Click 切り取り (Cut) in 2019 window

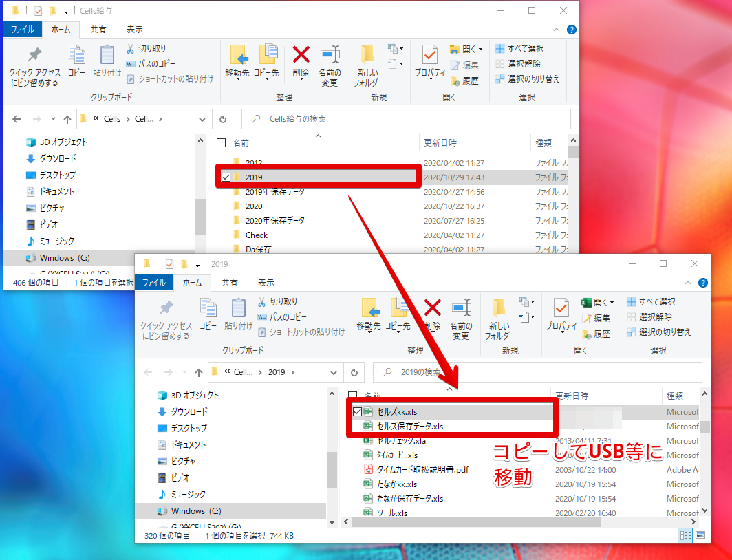[x=277, y=302]
